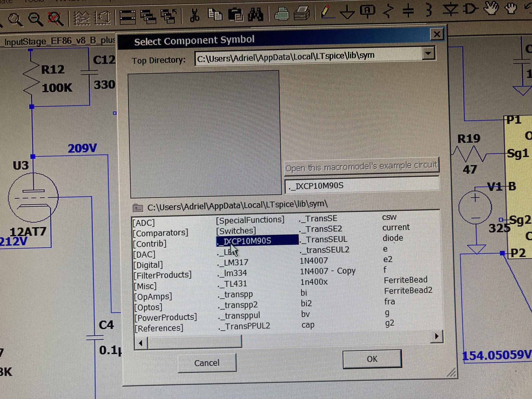Click the list's left scroll arrow
This screenshot has height=399, width=532.
(x=141, y=343)
